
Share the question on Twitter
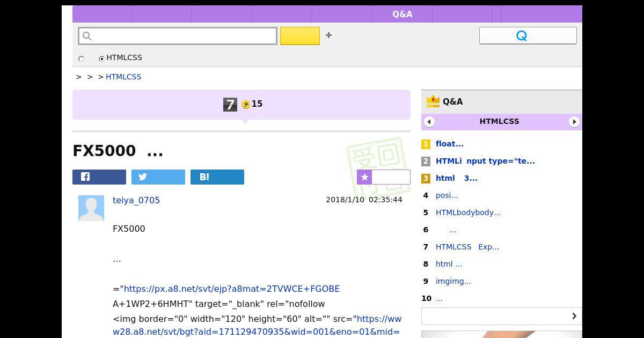[x=158, y=177]
